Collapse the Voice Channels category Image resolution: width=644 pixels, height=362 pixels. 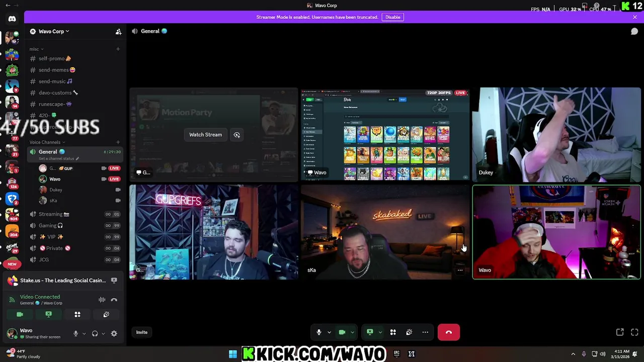(x=47, y=142)
